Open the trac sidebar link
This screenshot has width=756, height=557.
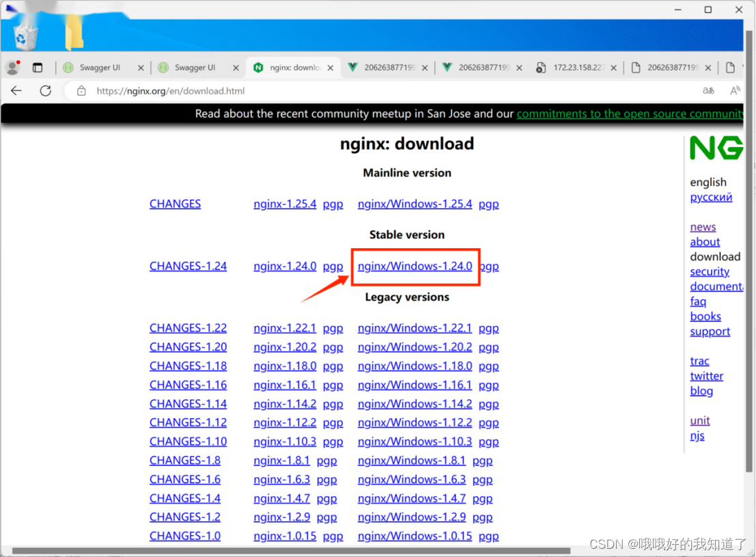tap(699, 361)
